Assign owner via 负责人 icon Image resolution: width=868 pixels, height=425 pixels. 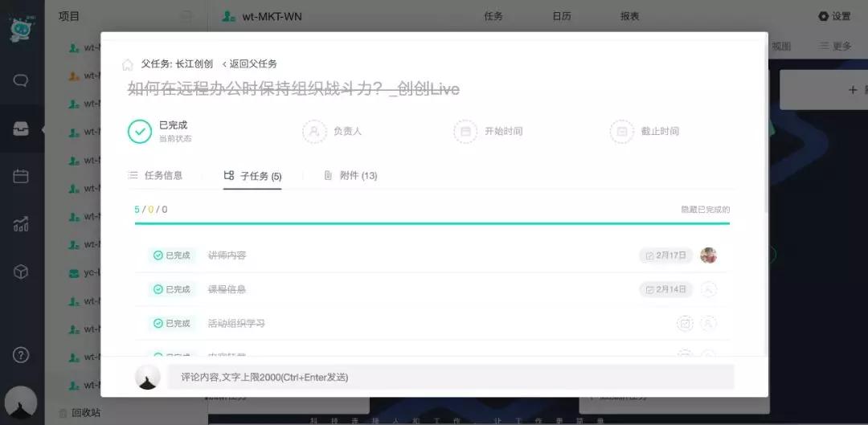314,132
